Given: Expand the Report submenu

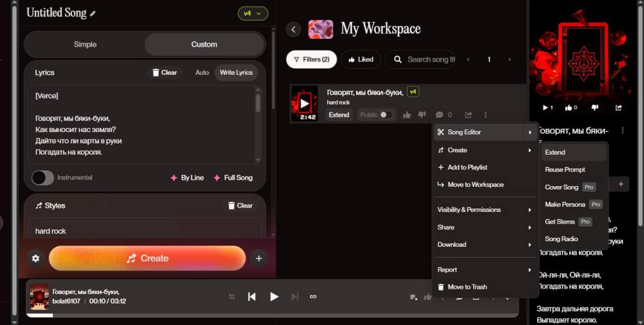Looking at the screenshot, I should [486, 270].
